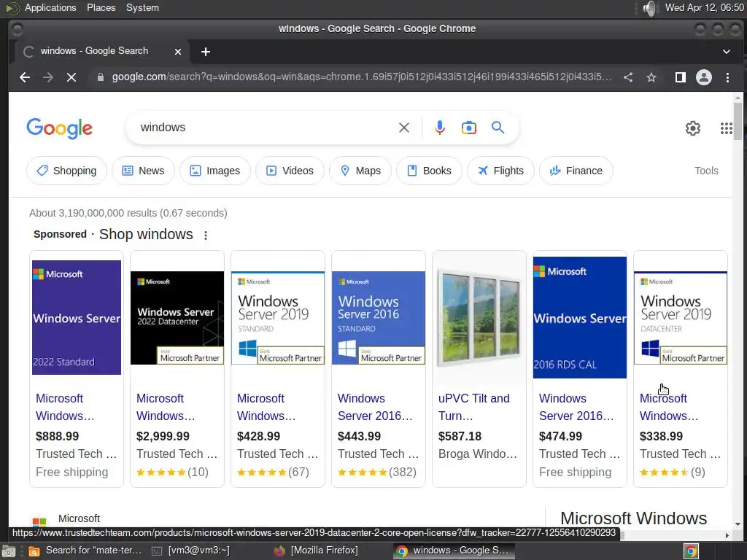
Task: Switch to the Mozilla Firefox taskbar item
Action: point(317,551)
